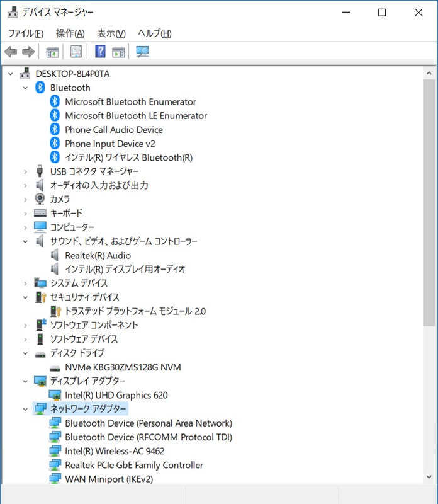Click the display adapter icon beside Intel(R) UHD Graphics 620
438x504 pixels.
(x=55, y=395)
